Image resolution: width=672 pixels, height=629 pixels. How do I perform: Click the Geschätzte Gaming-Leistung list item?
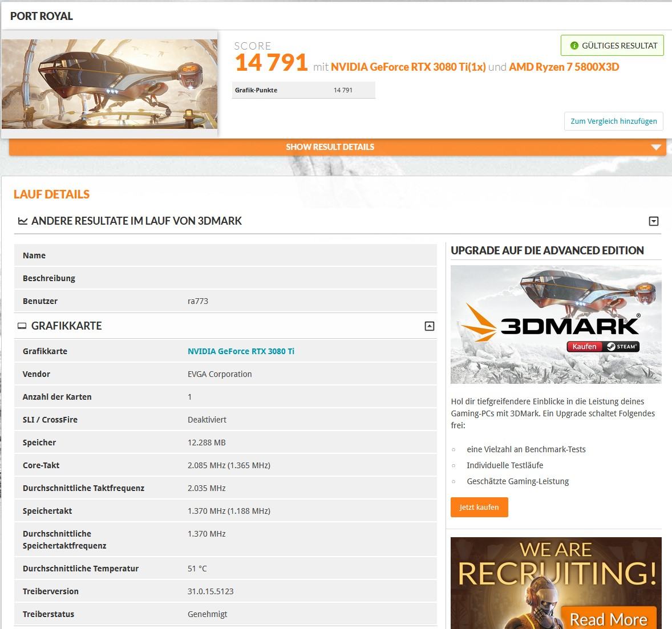click(x=518, y=482)
